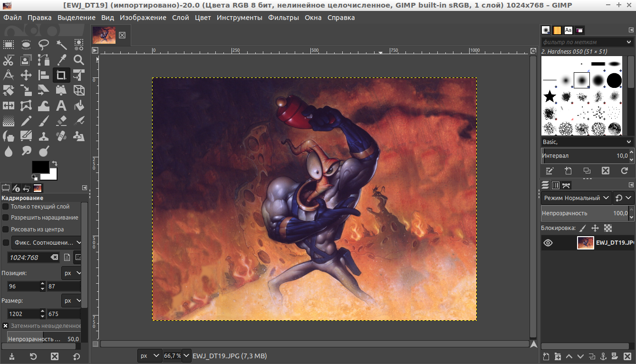Choose the Move tool
This screenshot has height=364, width=636.
click(x=26, y=75)
